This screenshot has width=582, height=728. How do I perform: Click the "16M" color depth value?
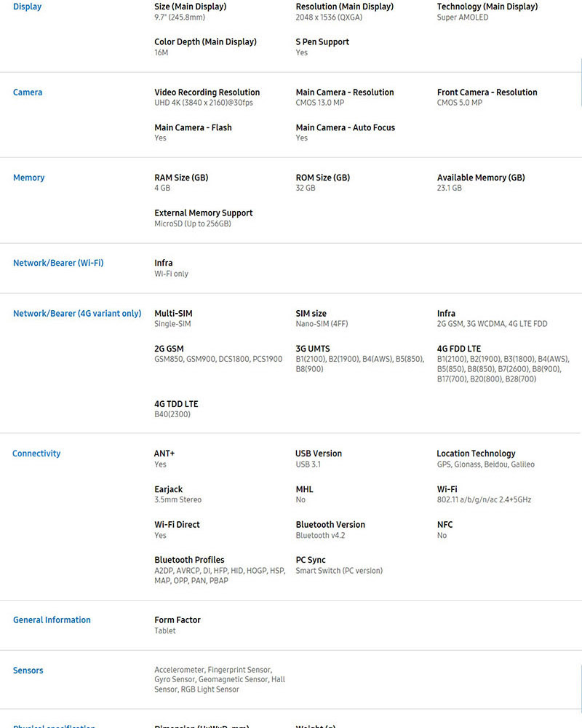161,52
